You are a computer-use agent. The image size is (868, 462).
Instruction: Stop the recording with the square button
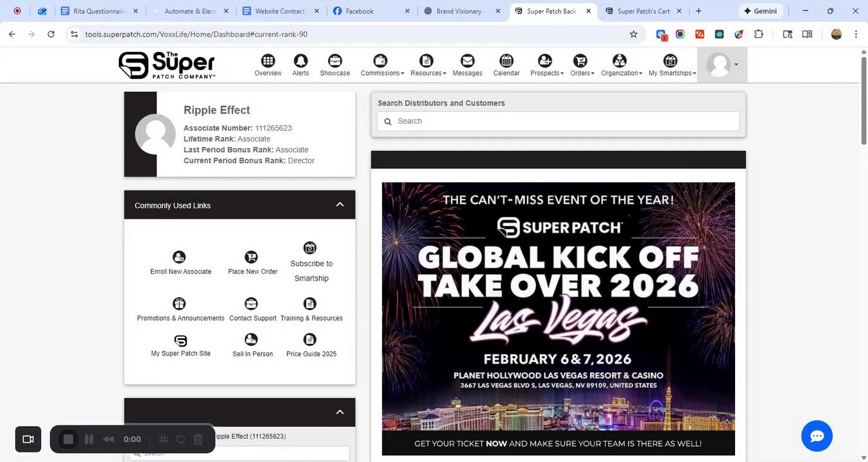69,440
